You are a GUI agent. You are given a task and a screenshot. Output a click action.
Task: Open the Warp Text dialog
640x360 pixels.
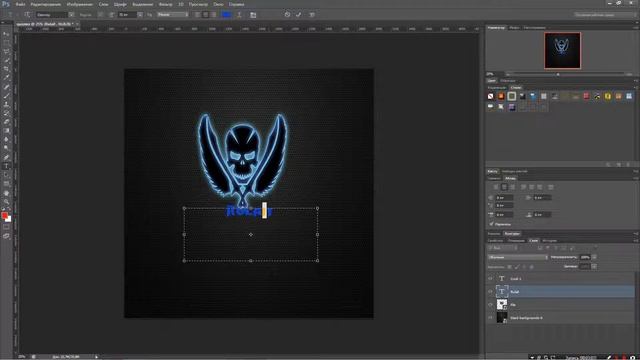(x=239, y=15)
